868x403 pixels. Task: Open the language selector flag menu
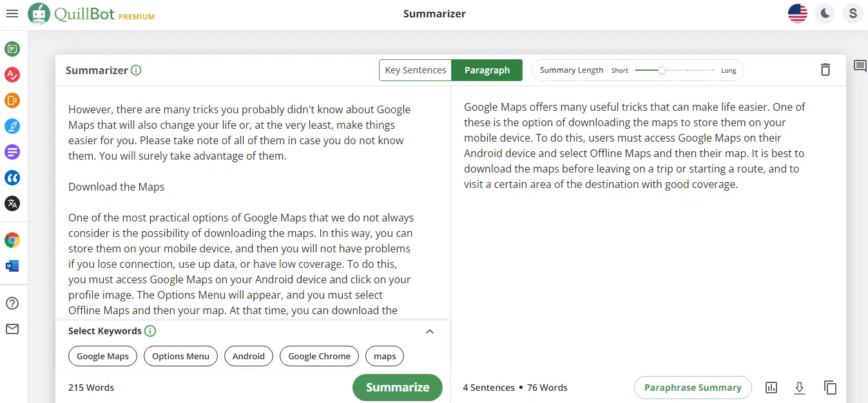point(797,13)
